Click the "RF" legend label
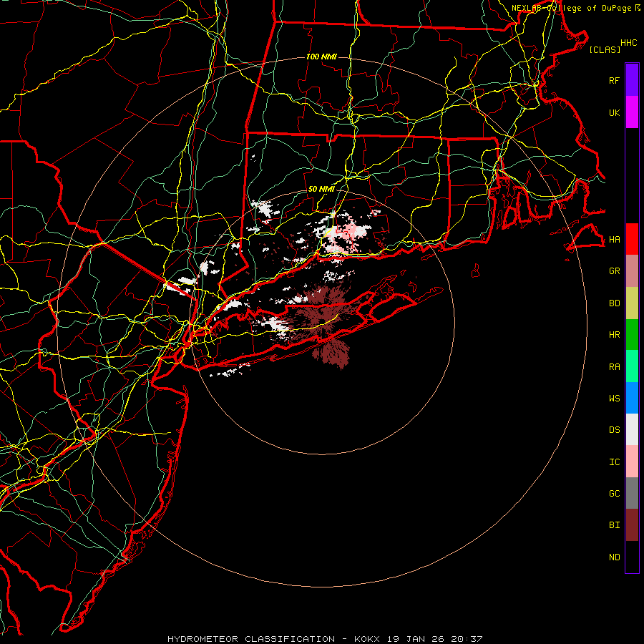This screenshot has height=644, width=644. pos(614,80)
